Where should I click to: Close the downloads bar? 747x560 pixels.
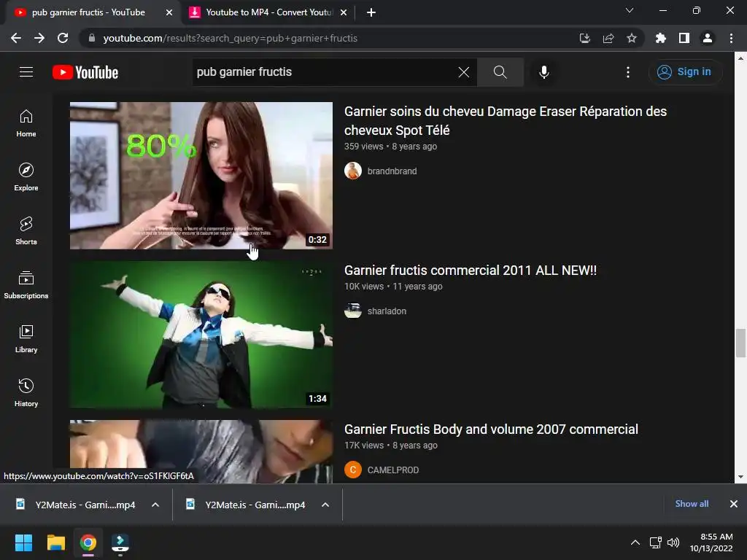click(x=734, y=504)
